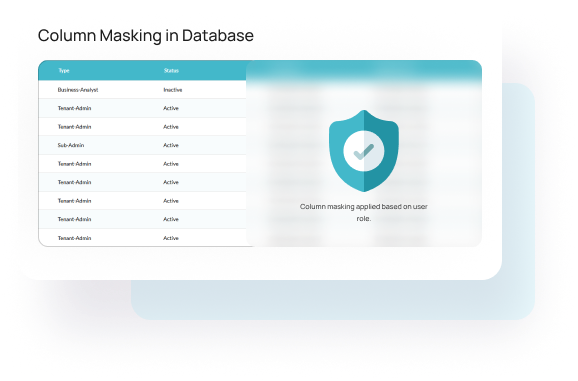Click Active status of first Tenant-Admin row

coord(171,108)
